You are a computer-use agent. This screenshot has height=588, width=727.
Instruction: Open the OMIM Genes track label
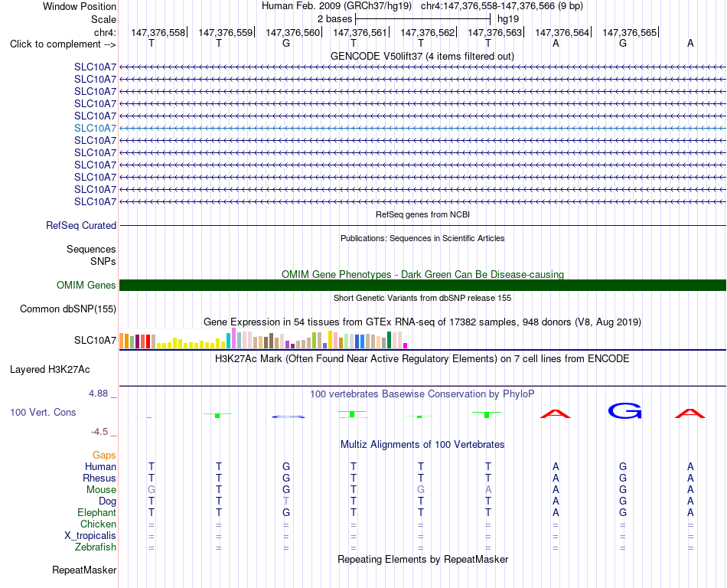tap(86, 285)
